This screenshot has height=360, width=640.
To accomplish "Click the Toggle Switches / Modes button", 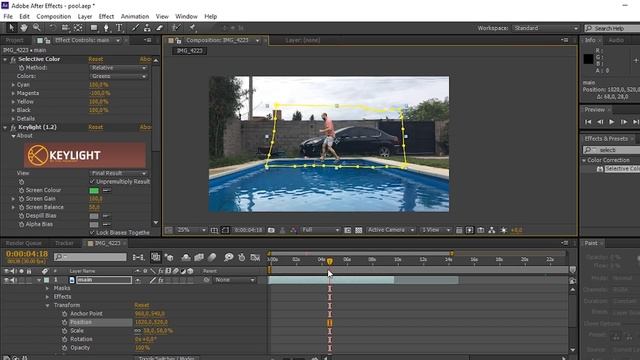I will (x=167, y=358).
